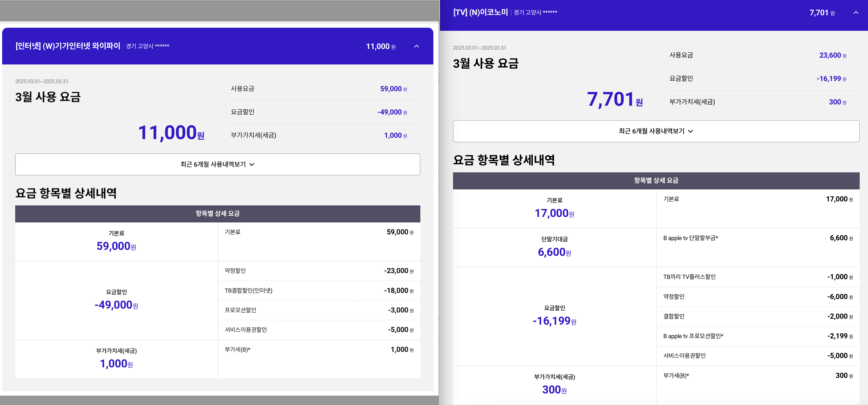
Task: Click the 7,701 원 header total for TV
Action: (822, 13)
